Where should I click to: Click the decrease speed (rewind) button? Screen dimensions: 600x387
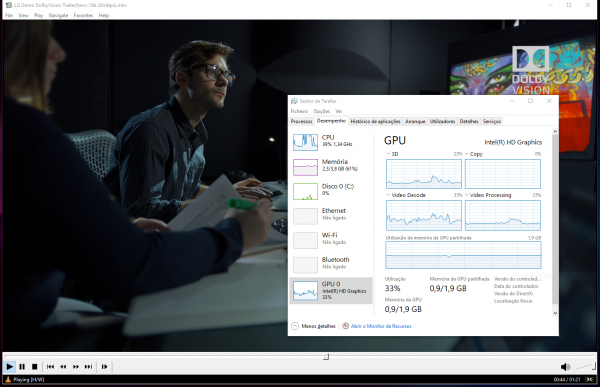pos(63,367)
